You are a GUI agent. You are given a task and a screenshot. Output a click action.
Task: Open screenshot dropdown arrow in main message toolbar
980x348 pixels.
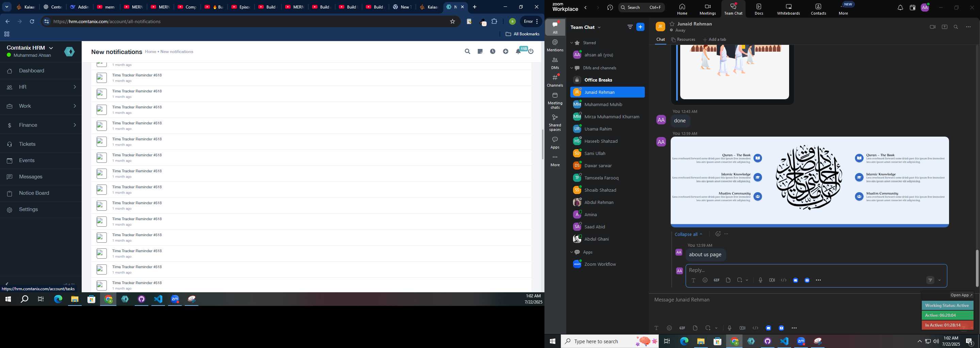pyautogui.click(x=716, y=328)
